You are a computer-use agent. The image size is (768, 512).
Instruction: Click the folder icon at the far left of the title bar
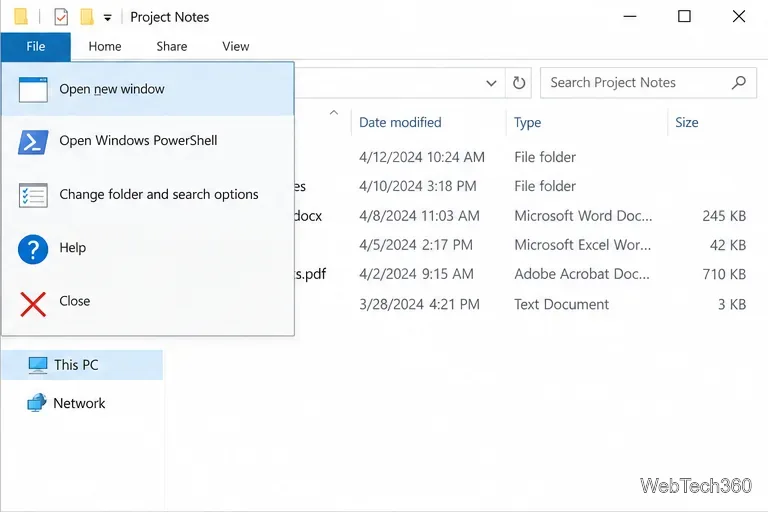pyautogui.click(x=21, y=17)
